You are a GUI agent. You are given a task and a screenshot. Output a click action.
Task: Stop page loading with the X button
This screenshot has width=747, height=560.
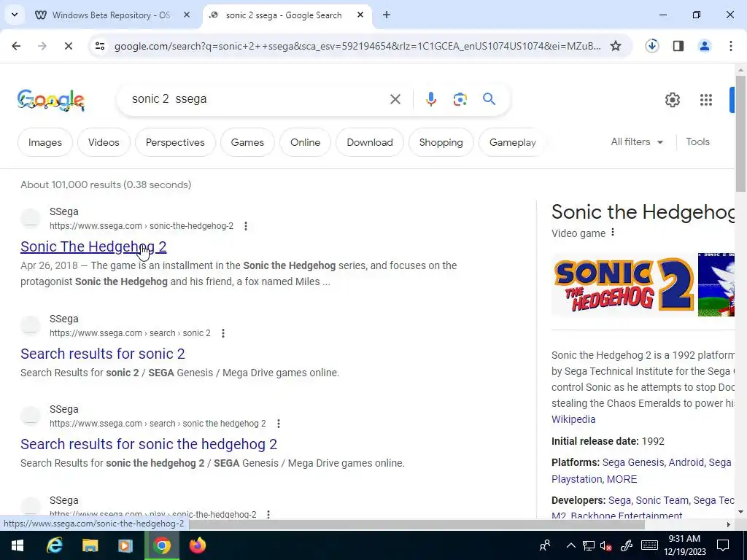coord(68,46)
